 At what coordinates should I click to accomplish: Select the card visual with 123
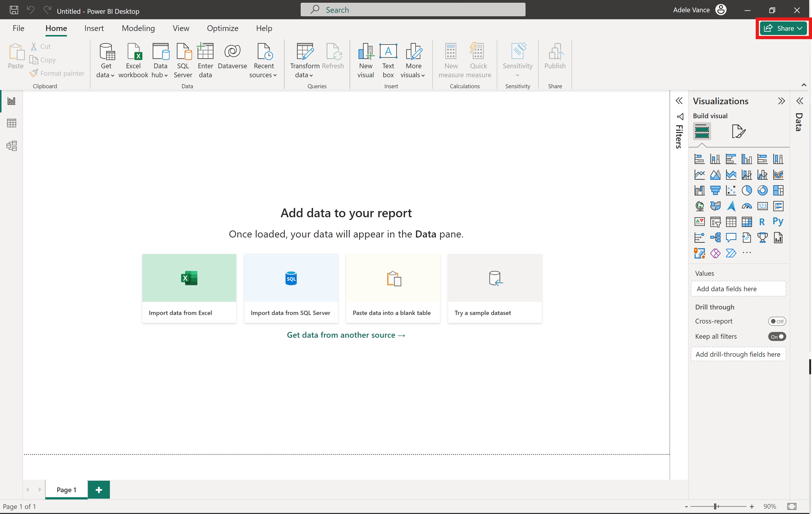pyautogui.click(x=762, y=206)
